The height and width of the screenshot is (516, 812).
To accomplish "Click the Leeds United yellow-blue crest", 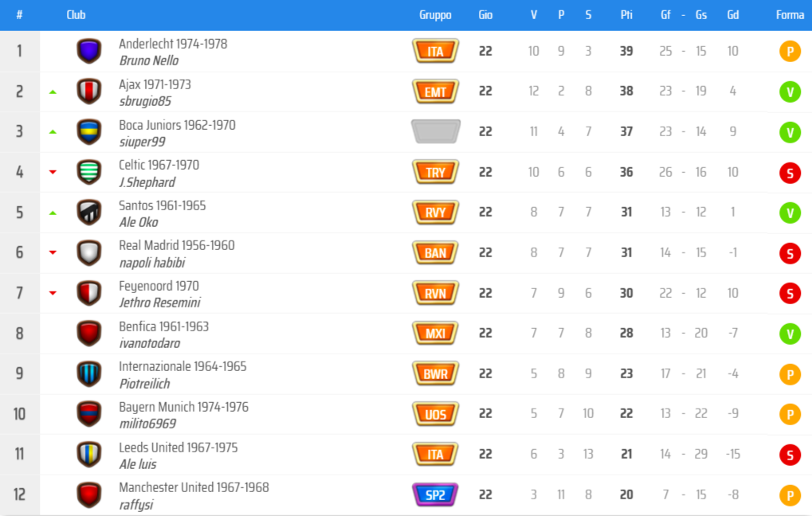I will [x=89, y=455].
